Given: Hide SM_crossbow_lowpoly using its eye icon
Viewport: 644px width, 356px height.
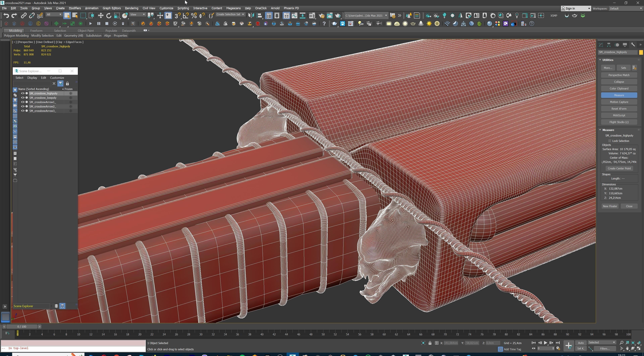Looking at the screenshot, I should pyautogui.click(x=22, y=98).
